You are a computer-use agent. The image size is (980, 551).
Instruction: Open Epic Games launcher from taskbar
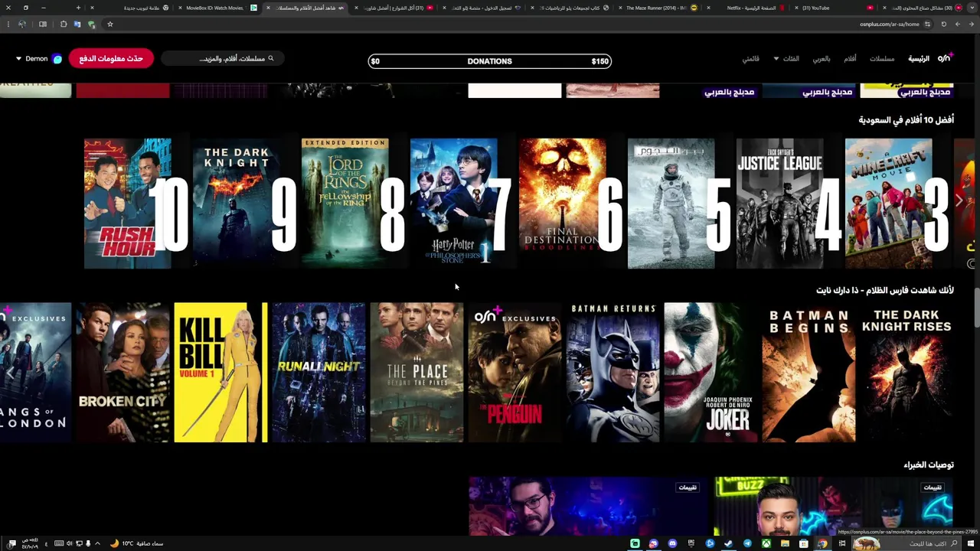coord(691,543)
